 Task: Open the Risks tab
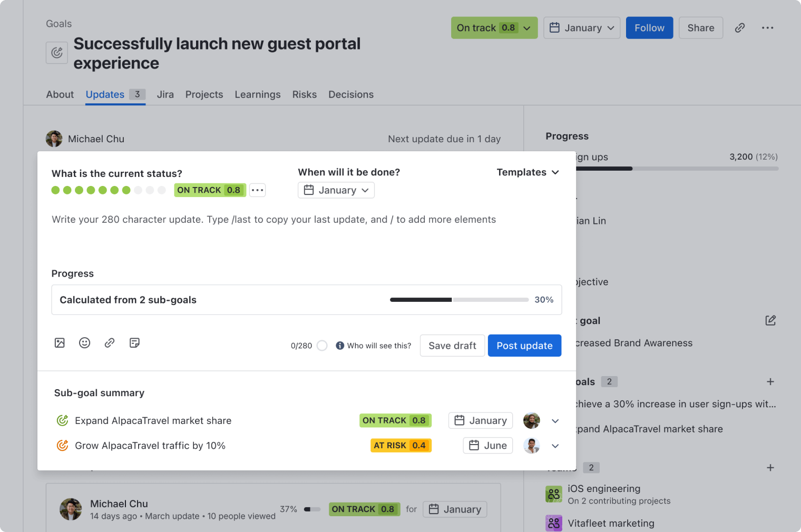(x=304, y=94)
